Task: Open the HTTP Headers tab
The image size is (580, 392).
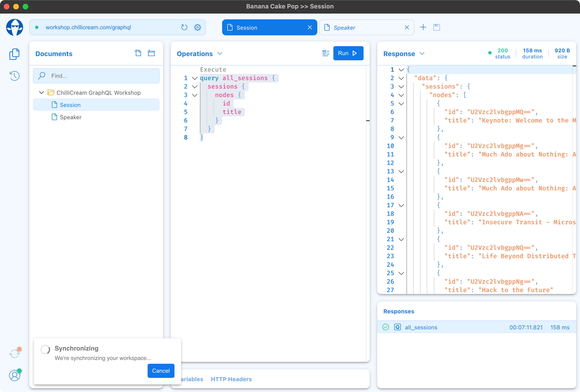Action: pos(231,379)
